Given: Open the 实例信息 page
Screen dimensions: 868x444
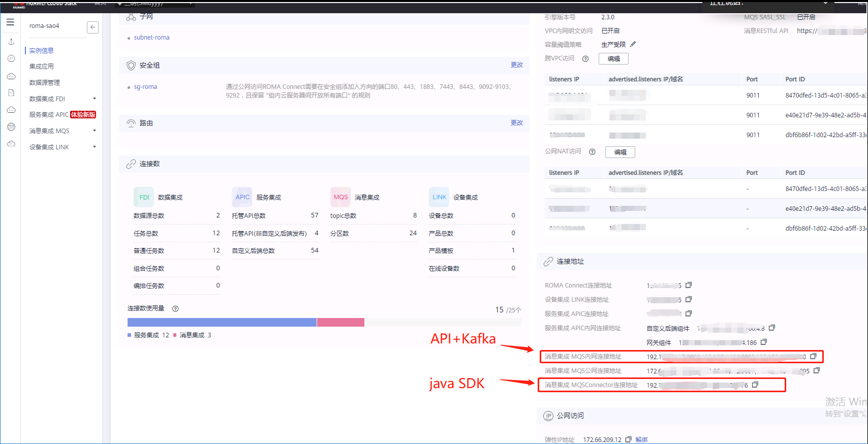Looking at the screenshot, I should click(x=41, y=50).
